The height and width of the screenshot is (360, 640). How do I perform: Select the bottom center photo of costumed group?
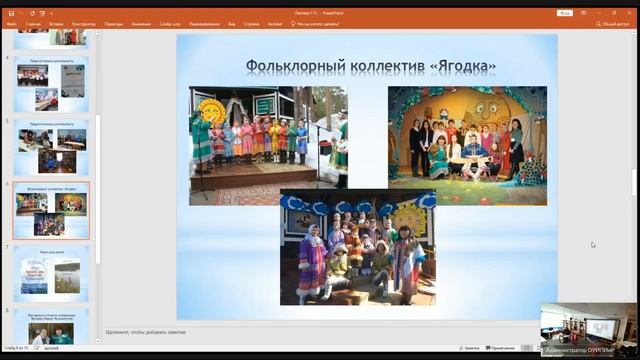click(x=358, y=247)
